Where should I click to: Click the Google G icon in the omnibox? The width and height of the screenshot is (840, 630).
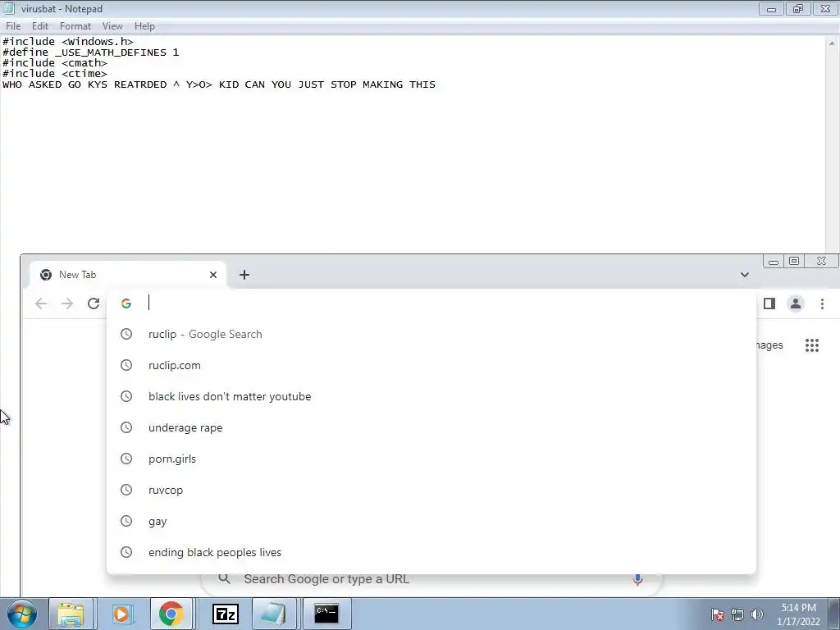pos(126,304)
